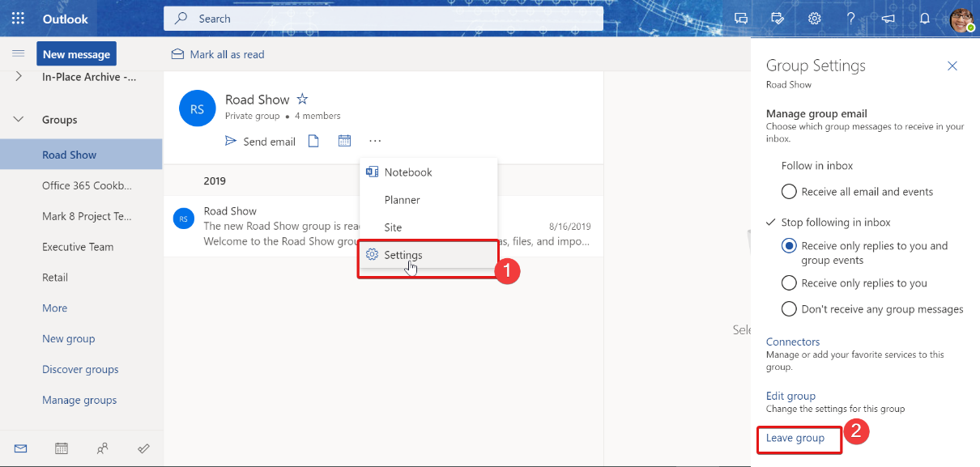Switch to the Calendar view icon
The image size is (980, 467).
click(x=61, y=448)
